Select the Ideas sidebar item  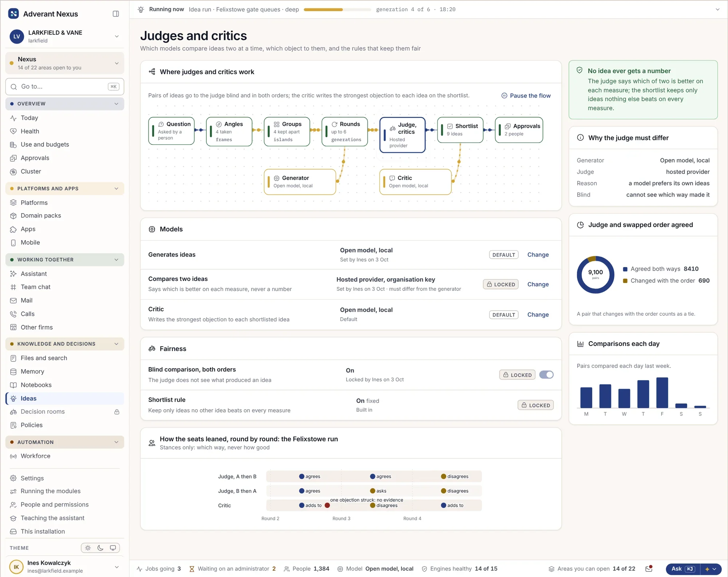(65, 398)
